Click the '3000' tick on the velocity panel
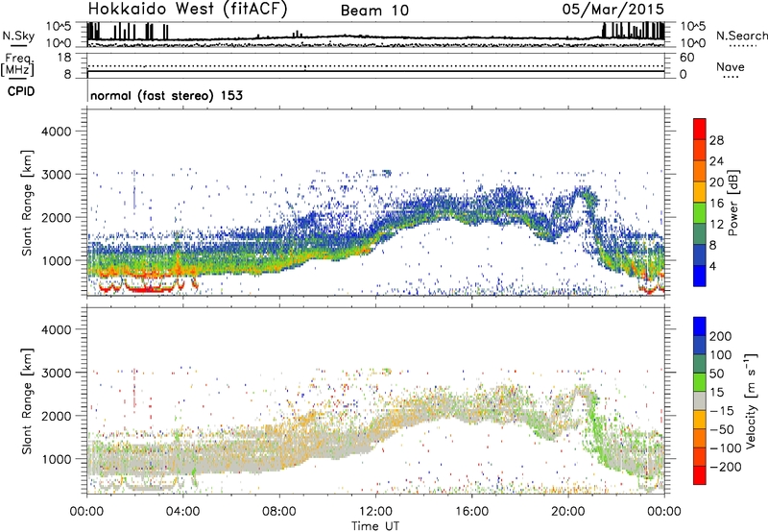Image resolution: width=768 pixels, height=532 pixels. coord(56,373)
